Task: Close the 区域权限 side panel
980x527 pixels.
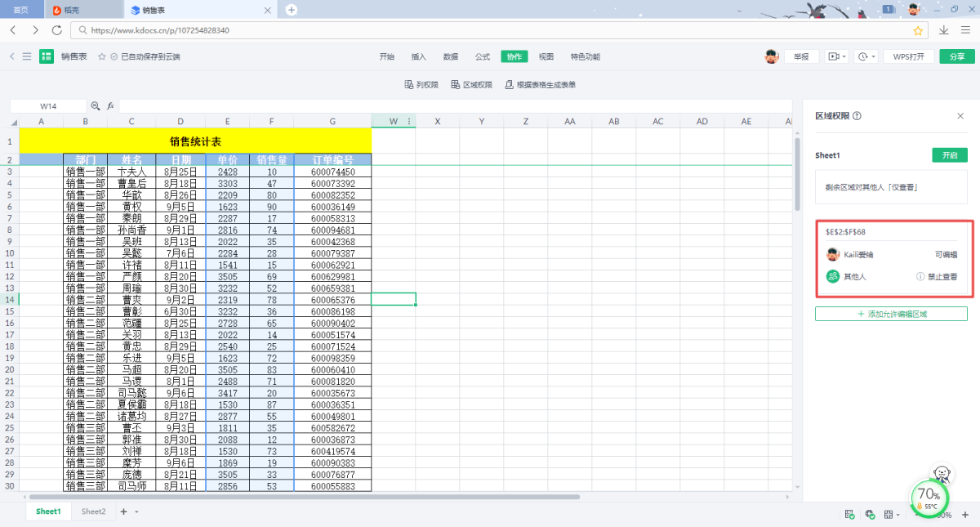Action: (960, 116)
